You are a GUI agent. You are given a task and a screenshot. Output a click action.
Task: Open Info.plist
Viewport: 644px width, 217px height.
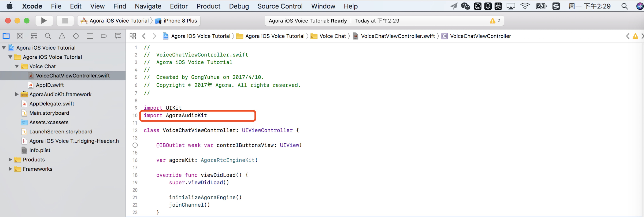(x=40, y=150)
